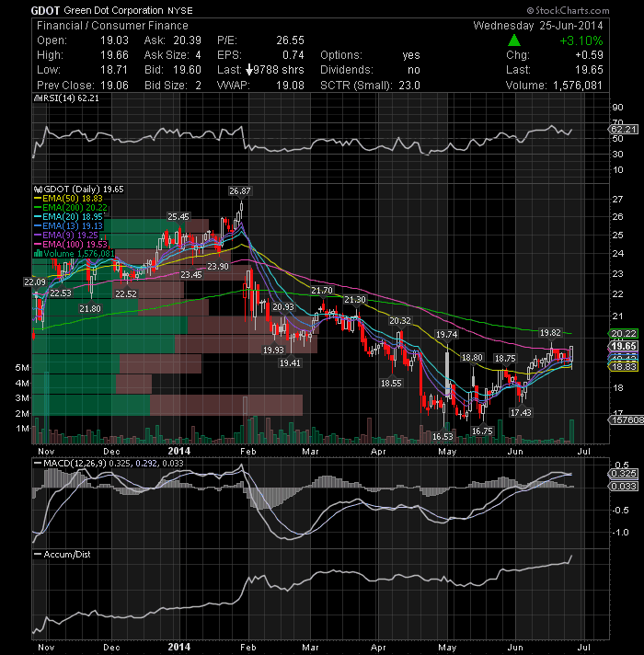The width and height of the screenshot is (644, 655).
Task: Click the green EMA(200) legend line marker
Action: point(38,208)
